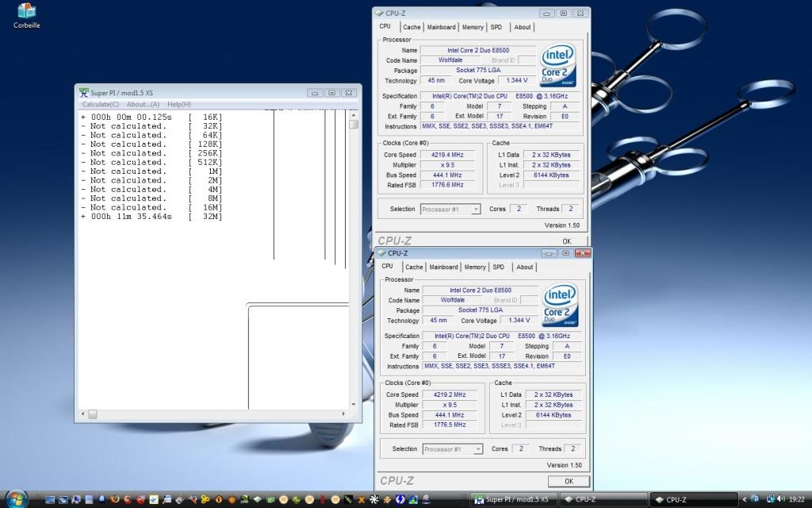Open Cache tab in rear CPU-Z window
Image resolution: width=812 pixels, height=508 pixels.
[x=412, y=27]
